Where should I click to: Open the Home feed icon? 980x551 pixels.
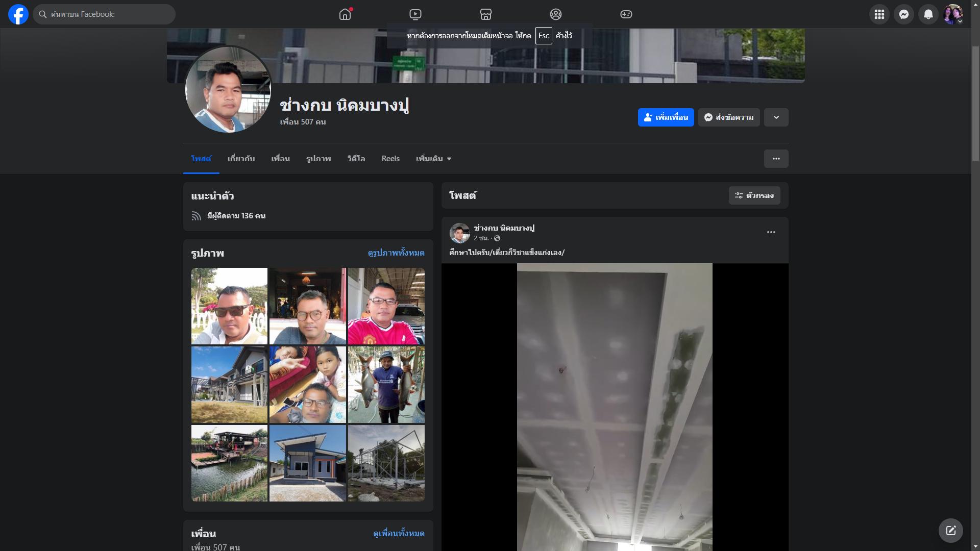point(345,14)
